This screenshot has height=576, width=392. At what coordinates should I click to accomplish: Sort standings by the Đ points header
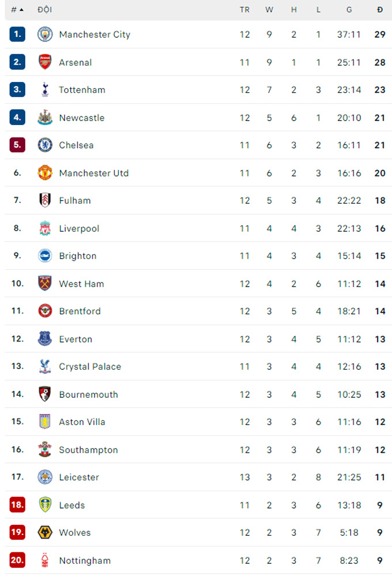pyautogui.click(x=380, y=10)
